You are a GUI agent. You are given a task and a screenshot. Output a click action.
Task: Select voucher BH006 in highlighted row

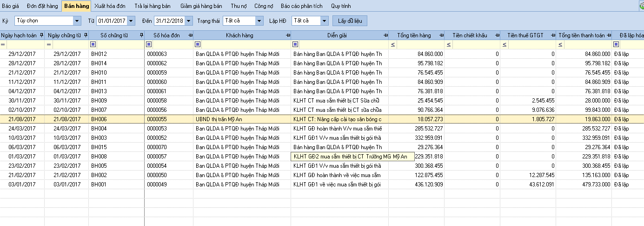pos(99,119)
